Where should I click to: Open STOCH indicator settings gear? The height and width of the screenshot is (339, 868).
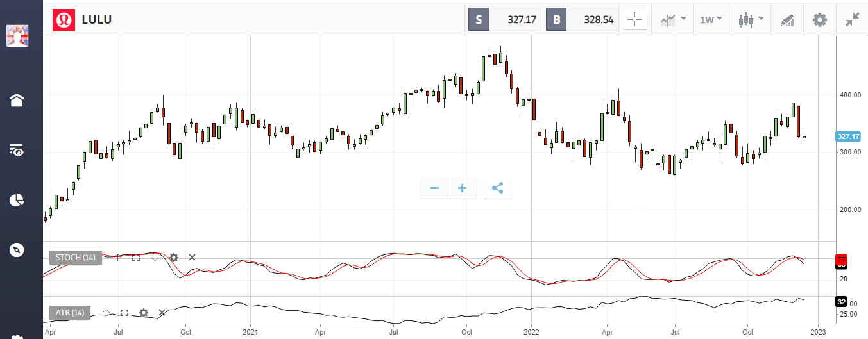tap(173, 258)
